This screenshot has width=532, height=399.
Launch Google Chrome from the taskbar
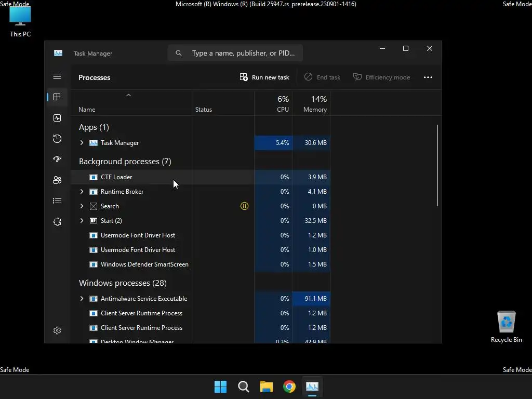coord(289,387)
